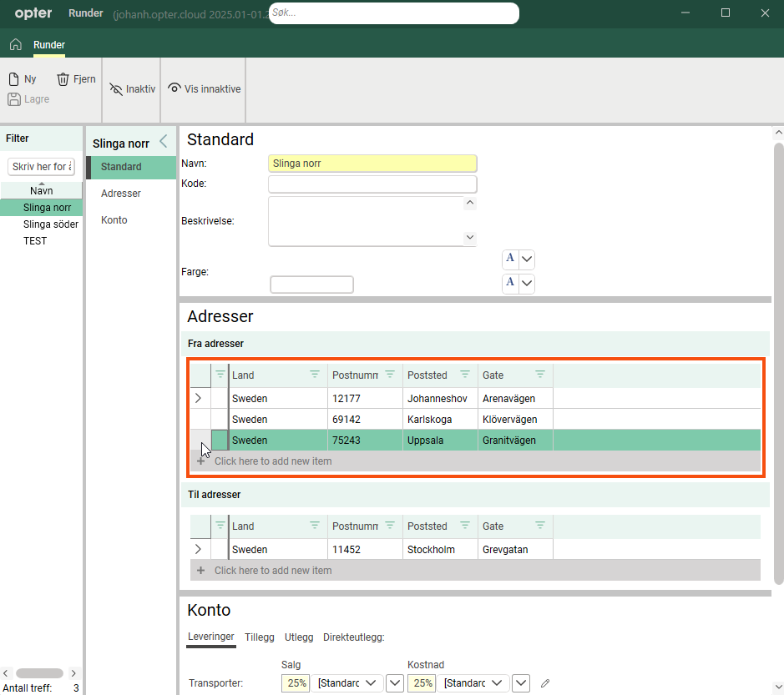Filter the Gate column in Fra adresser
This screenshot has height=695, width=784.
click(540, 375)
